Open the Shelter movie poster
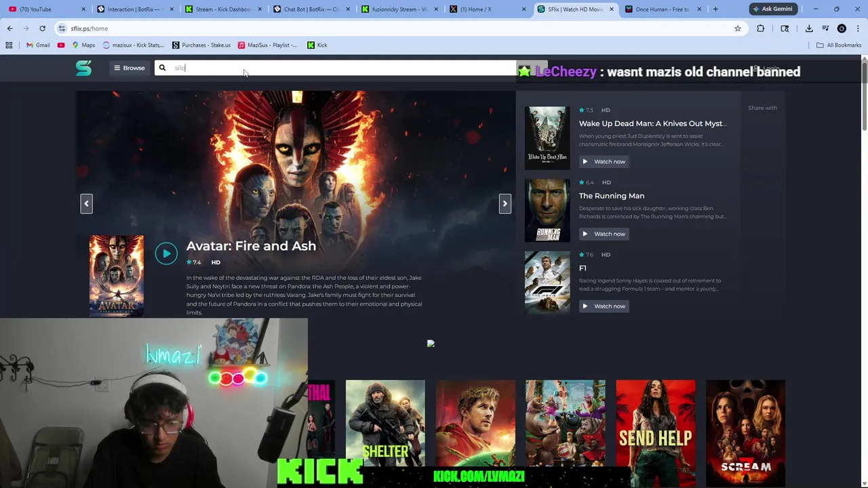This screenshot has width=868, height=488. (385, 423)
